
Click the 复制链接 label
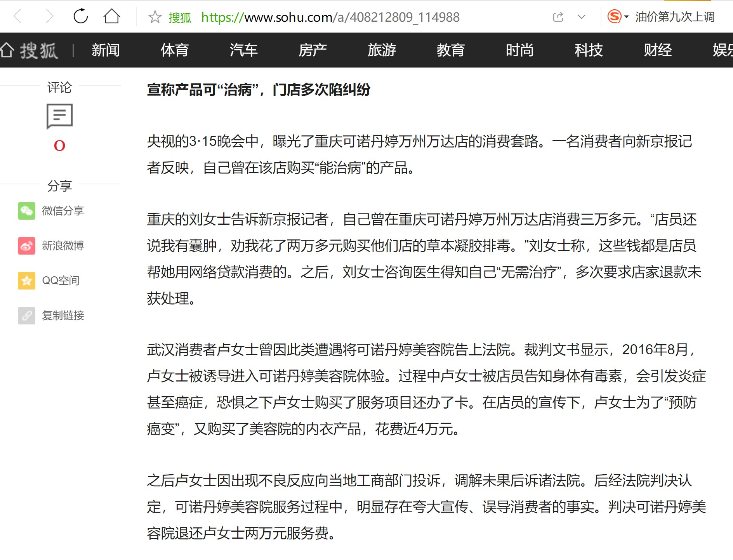point(63,316)
